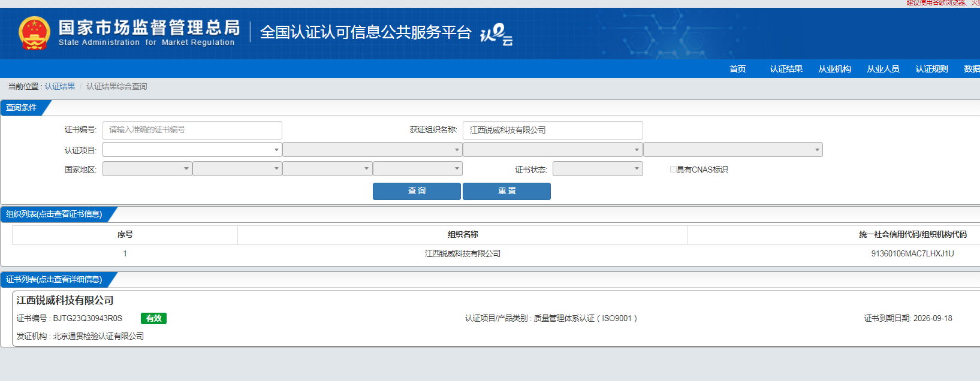
Task: Click the 质量管理体系认证 (ISO9001) certification text
Action: pos(586,318)
